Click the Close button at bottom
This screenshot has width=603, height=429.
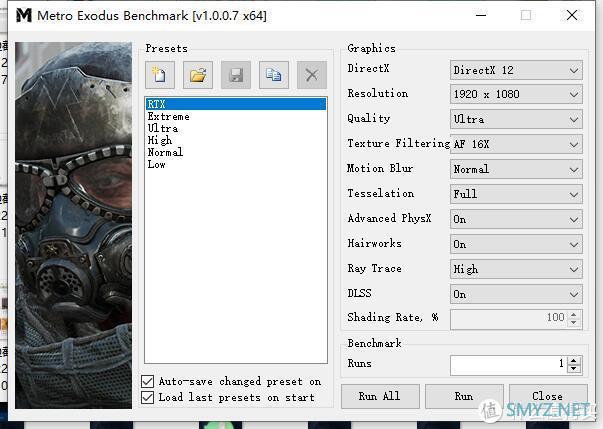coord(548,396)
